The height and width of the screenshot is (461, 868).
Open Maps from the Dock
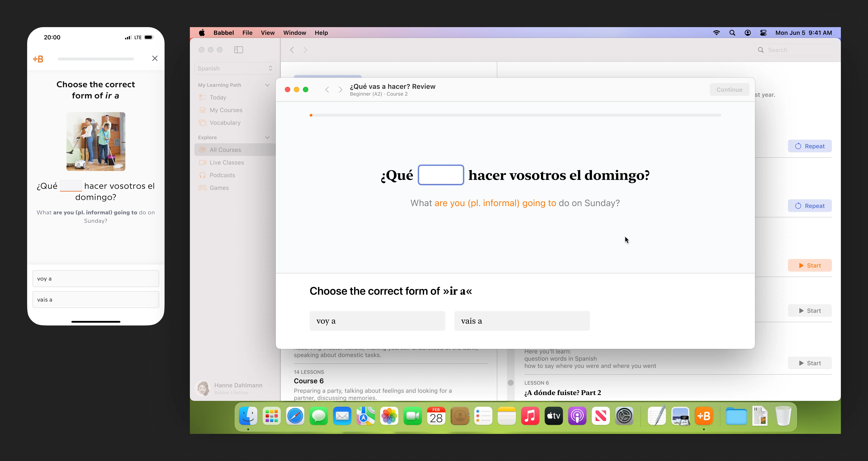click(x=366, y=416)
